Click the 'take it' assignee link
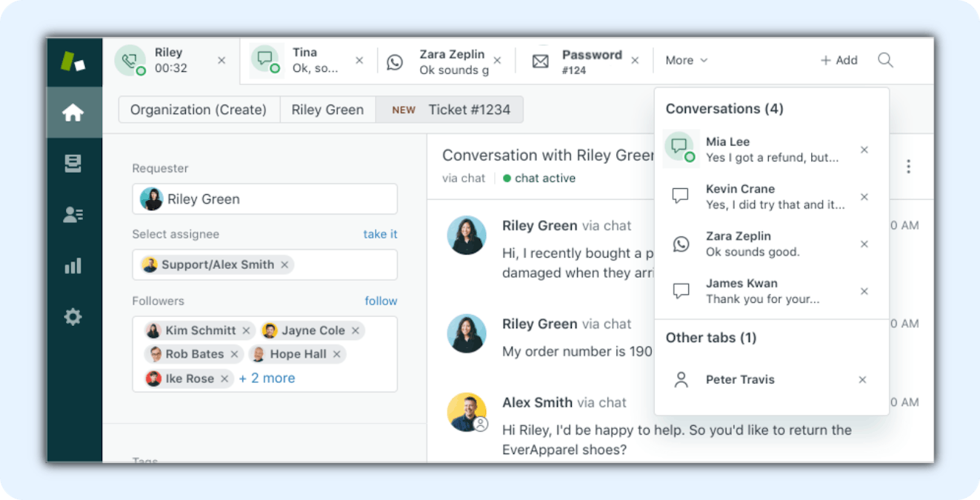The image size is (980, 500). click(380, 234)
